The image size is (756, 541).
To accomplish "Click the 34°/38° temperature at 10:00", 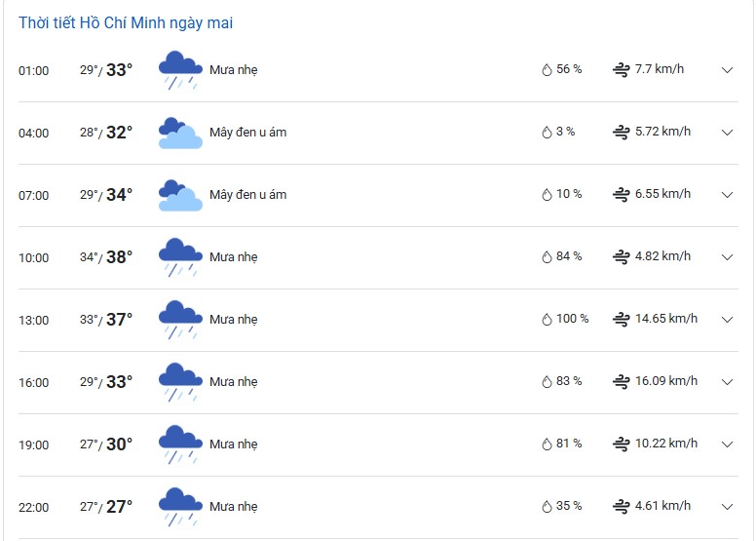I will click(x=106, y=256).
